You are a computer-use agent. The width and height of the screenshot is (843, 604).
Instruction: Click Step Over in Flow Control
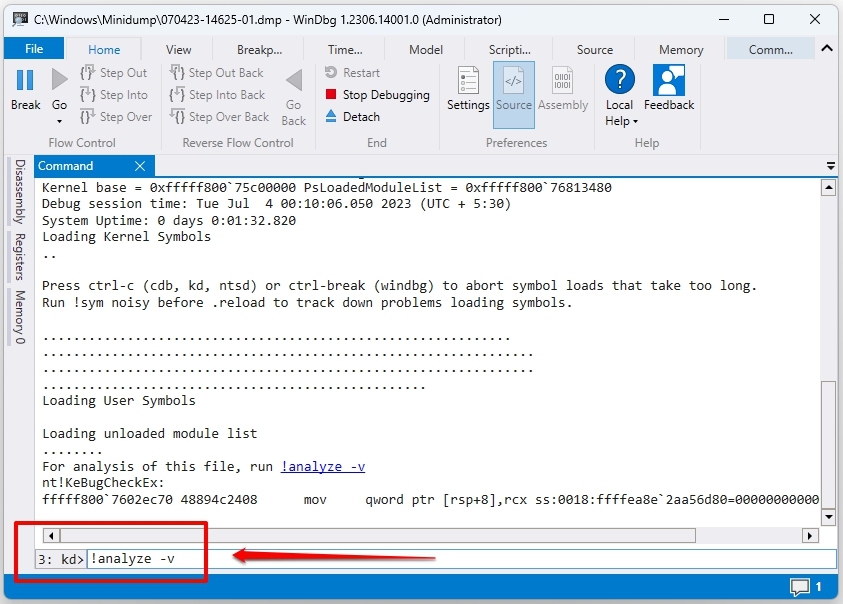pyautogui.click(x=116, y=117)
